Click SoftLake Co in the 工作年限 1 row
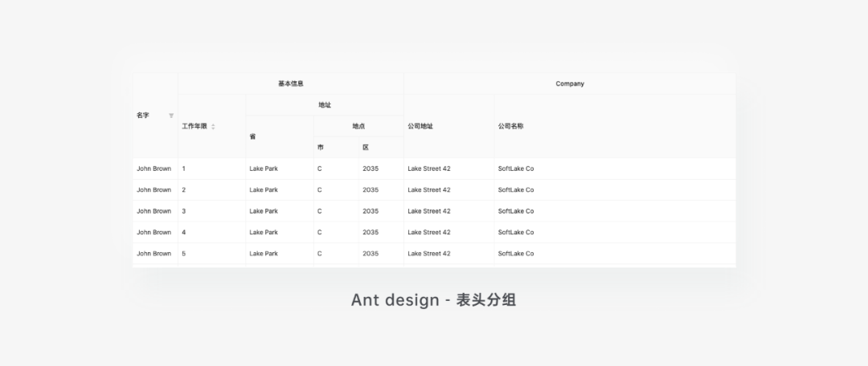The image size is (868, 366). coord(516,169)
